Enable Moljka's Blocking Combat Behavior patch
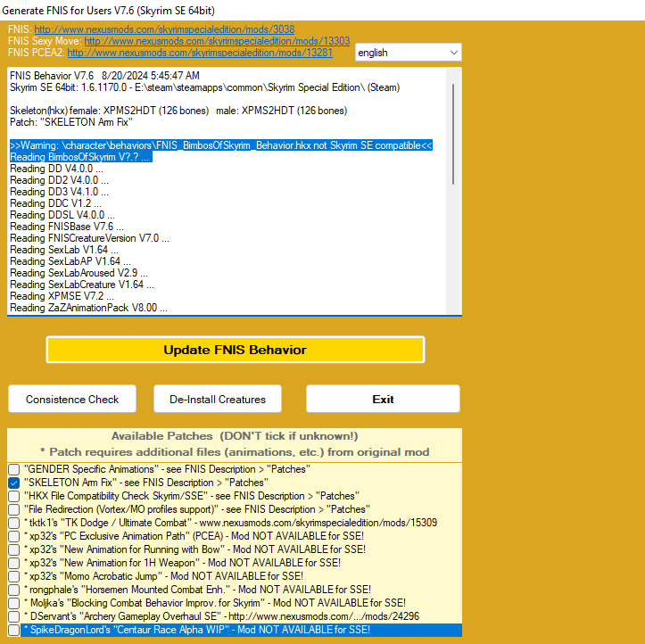This screenshot has width=645, height=644. (14, 603)
